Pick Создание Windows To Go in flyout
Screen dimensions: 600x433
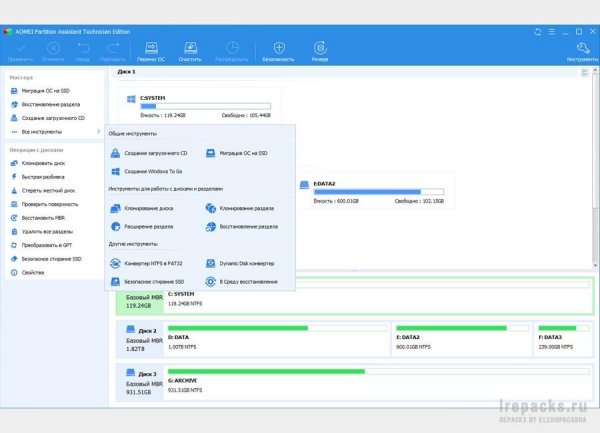click(146, 171)
